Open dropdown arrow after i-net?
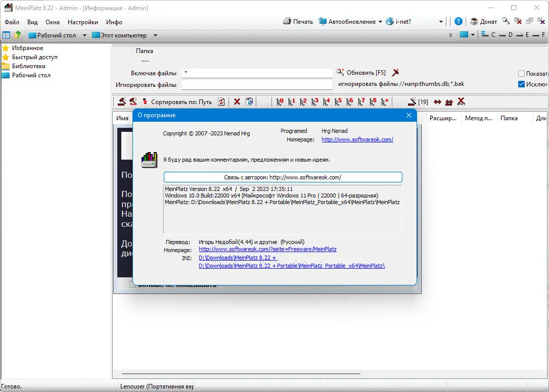549x392 pixels. (441, 22)
